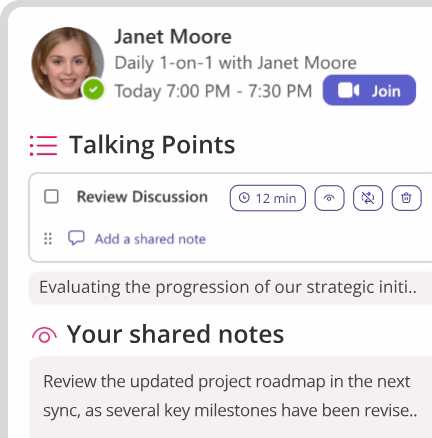
Task: Click the Review Discussion title
Action: (x=142, y=197)
